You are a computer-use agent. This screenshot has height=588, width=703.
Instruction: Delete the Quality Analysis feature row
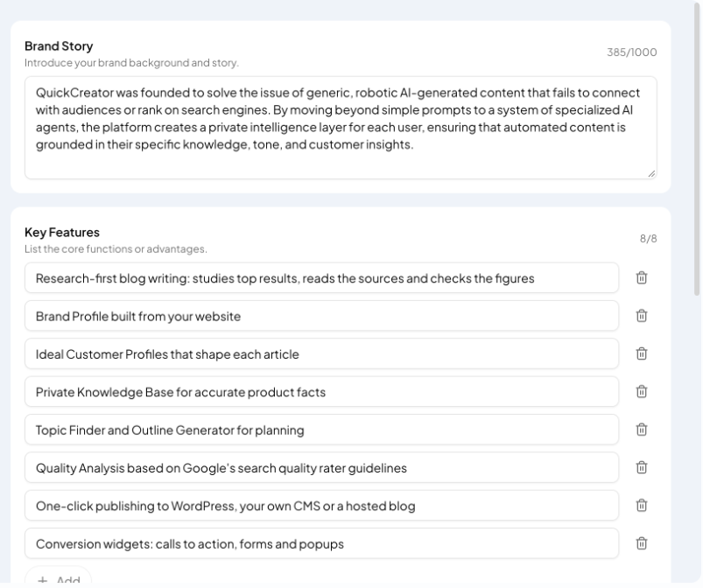point(642,467)
